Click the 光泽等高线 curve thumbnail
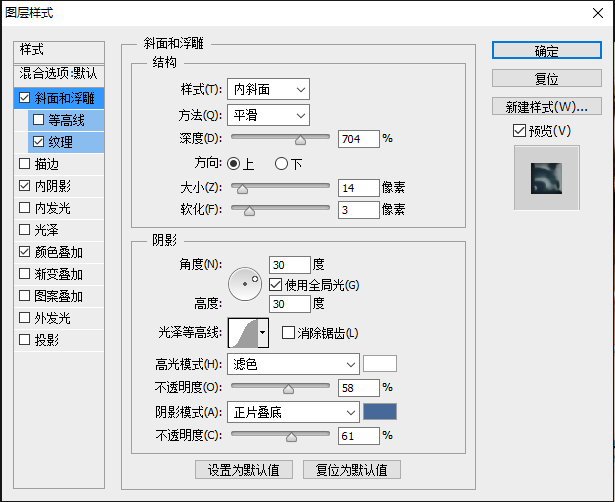615x502 pixels. pyautogui.click(x=243, y=333)
